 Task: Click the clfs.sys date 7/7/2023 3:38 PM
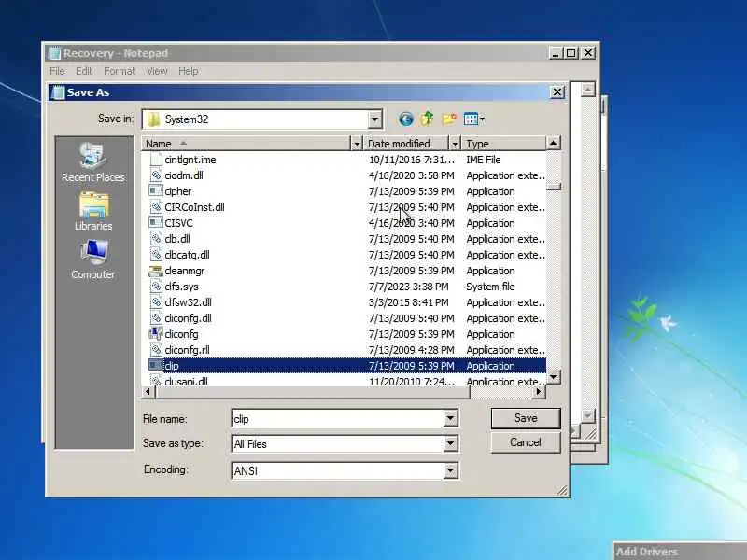pos(408,287)
